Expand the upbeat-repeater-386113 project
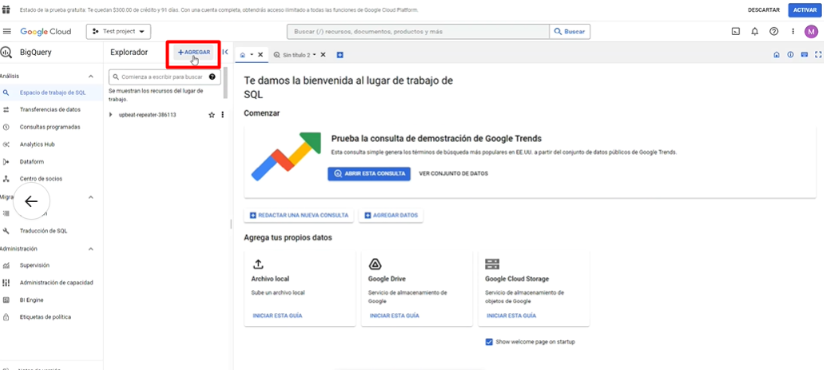Image resolution: width=830 pixels, height=390 pixels. pos(111,114)
